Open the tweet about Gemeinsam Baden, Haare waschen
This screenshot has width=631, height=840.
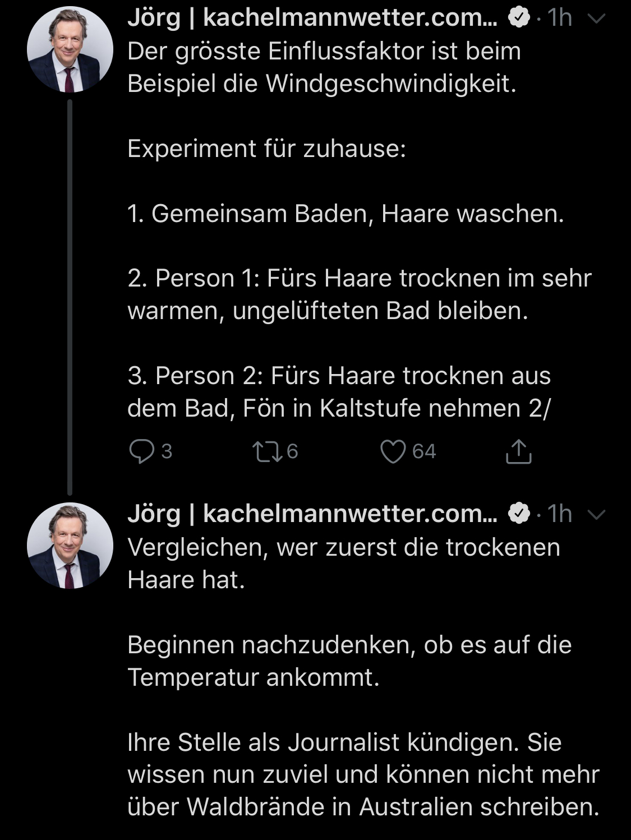[x=346, y=214]
